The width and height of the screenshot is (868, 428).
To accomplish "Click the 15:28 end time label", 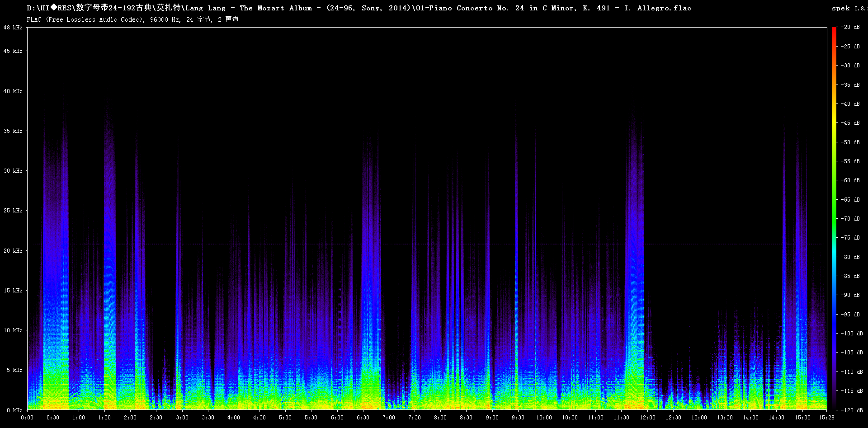I will click(x=826, y=418).
